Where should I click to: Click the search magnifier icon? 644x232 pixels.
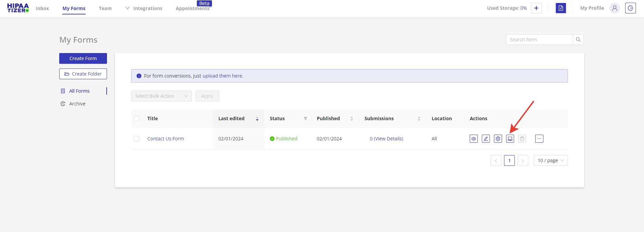(x=578, y=40)
